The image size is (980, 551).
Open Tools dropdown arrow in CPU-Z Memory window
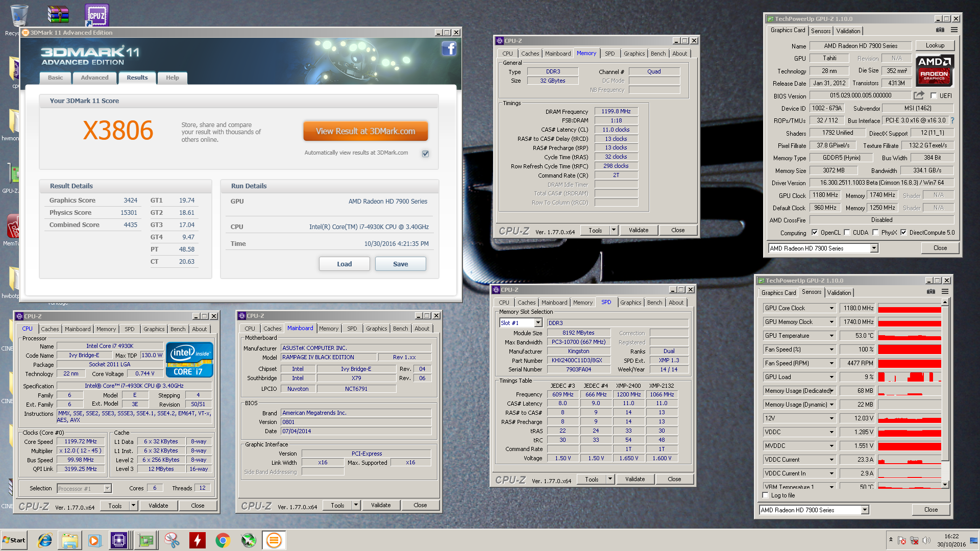tap(614, 230)
